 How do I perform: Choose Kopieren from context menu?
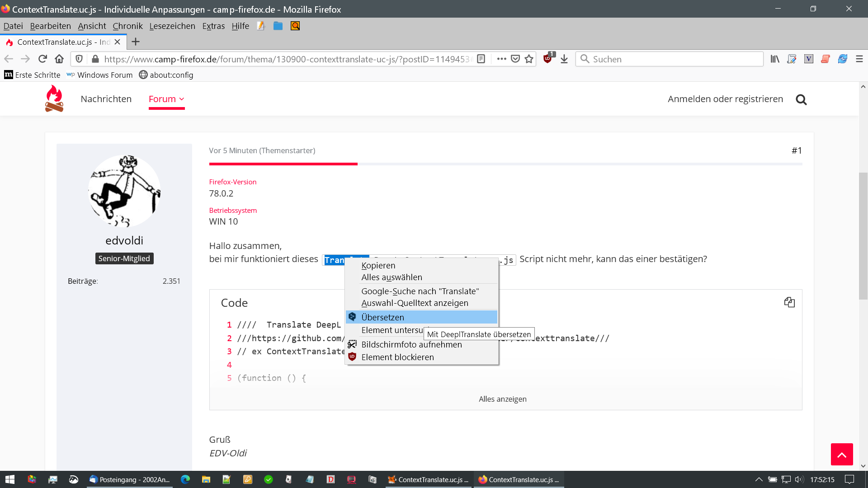[378, 266]
